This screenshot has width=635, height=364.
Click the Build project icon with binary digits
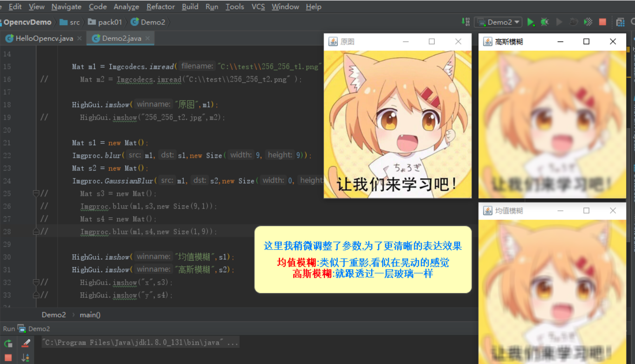pos(465,22)
